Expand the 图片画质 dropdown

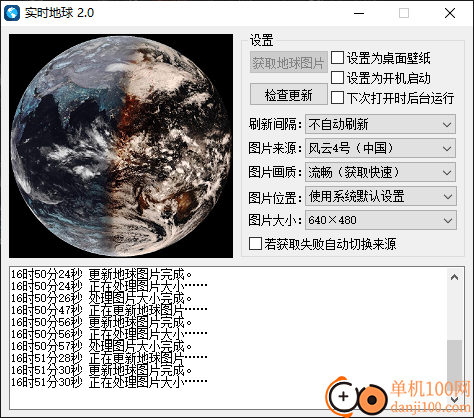[380, 172]
